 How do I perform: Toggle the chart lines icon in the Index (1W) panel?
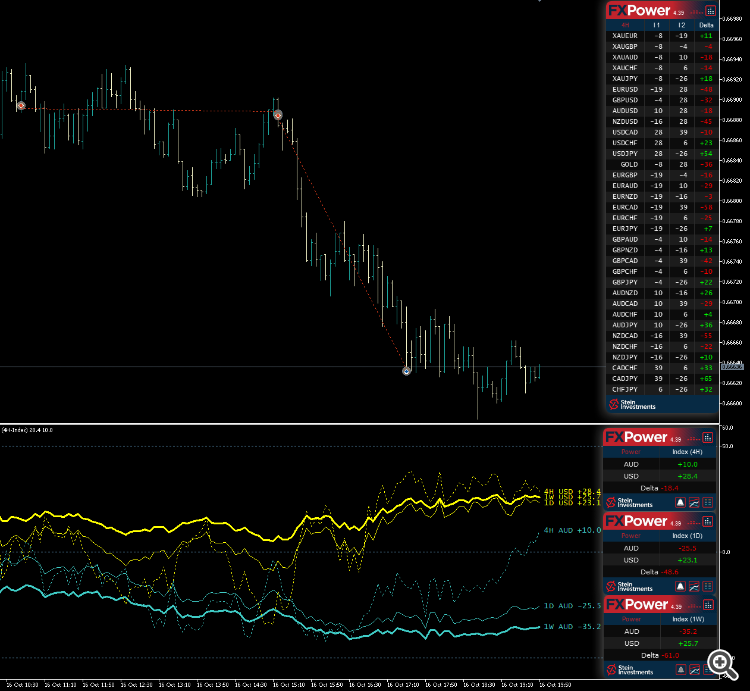(x=694, y=669)
